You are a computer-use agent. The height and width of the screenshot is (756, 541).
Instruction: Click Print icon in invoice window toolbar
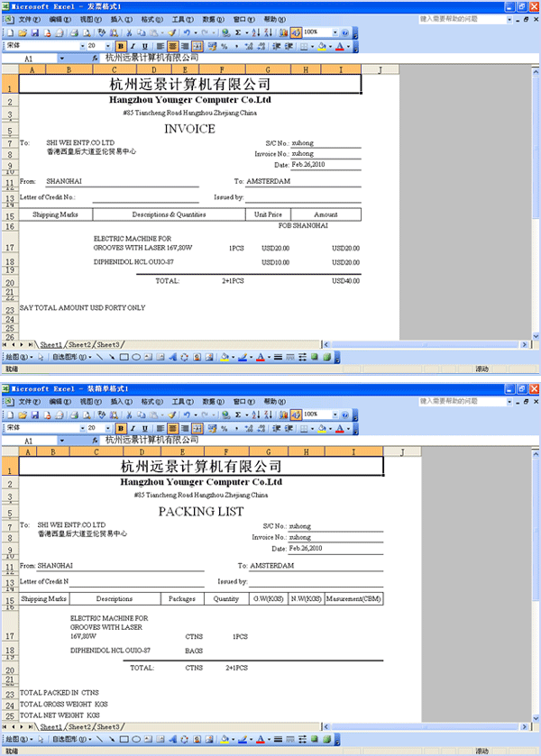click(x=74, y=32)
